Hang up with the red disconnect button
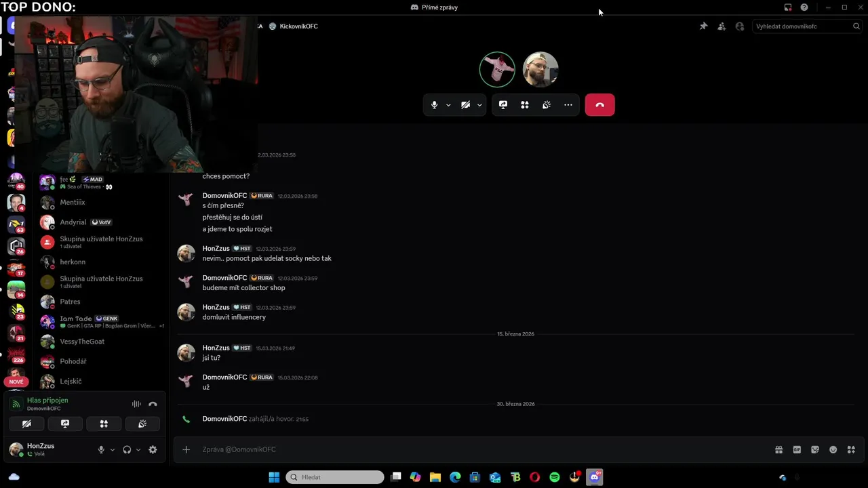This screenshot has width=868, height=488. point(600,105)
